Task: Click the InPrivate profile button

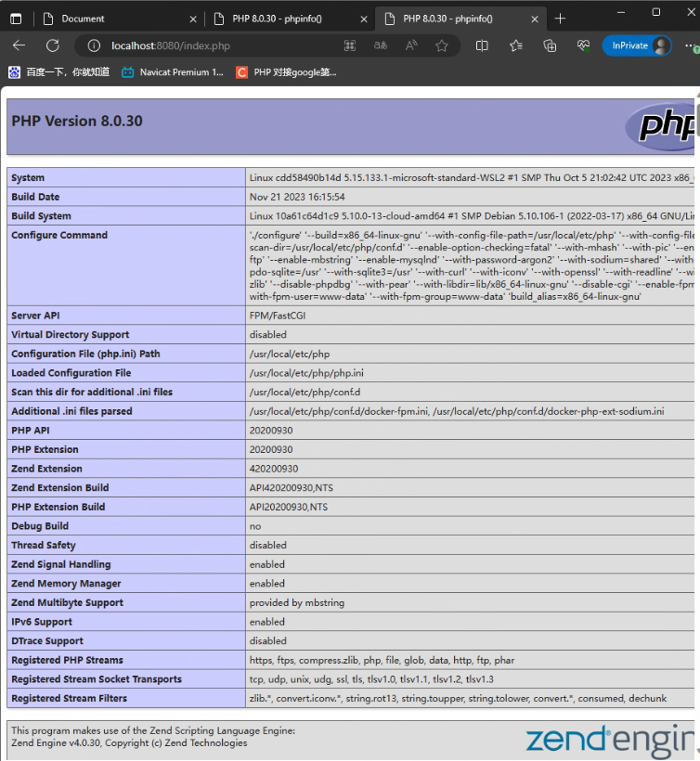Action: (637, 45)
